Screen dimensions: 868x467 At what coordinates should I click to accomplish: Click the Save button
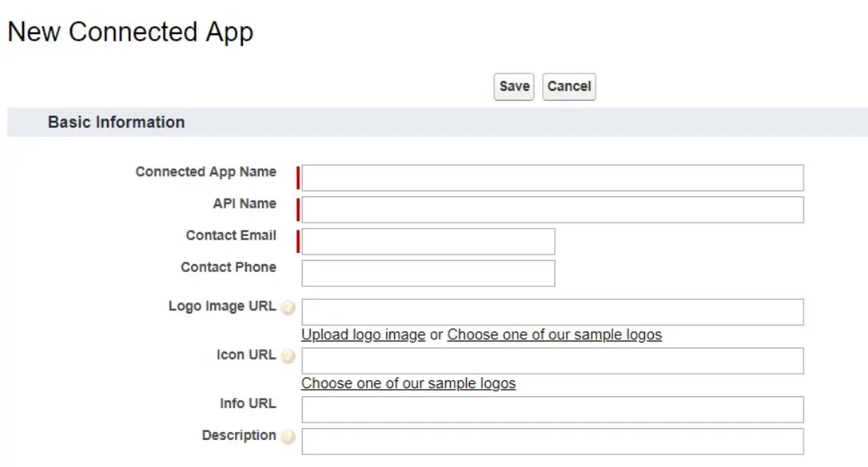(513, 86)
